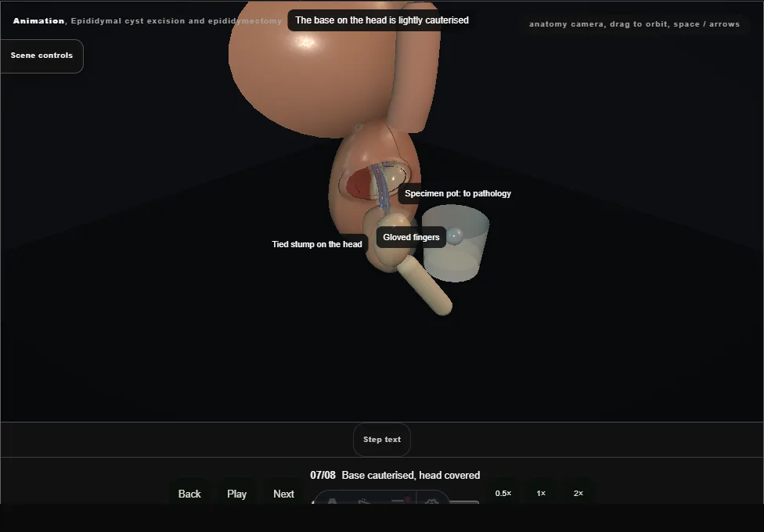The height and width of the screenshot is (532, 764).
Task: Go back to the previous step
Action: coord(189,494)
